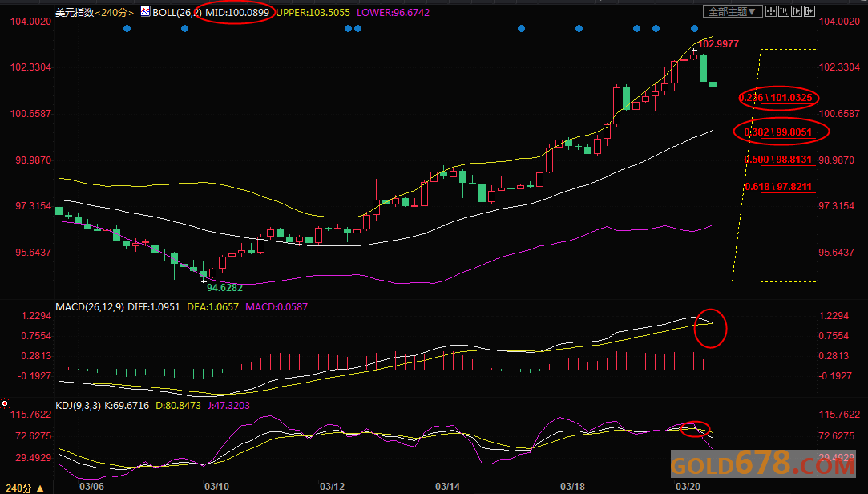Click 0.7554 on the left MACD axis
Viewport: 868px width, 494px height.
click(x=36, y=336)
